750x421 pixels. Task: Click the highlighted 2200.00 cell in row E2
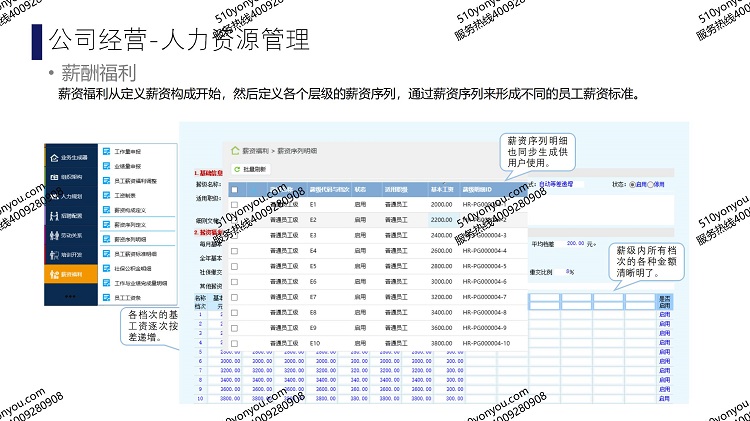point(442,219)
